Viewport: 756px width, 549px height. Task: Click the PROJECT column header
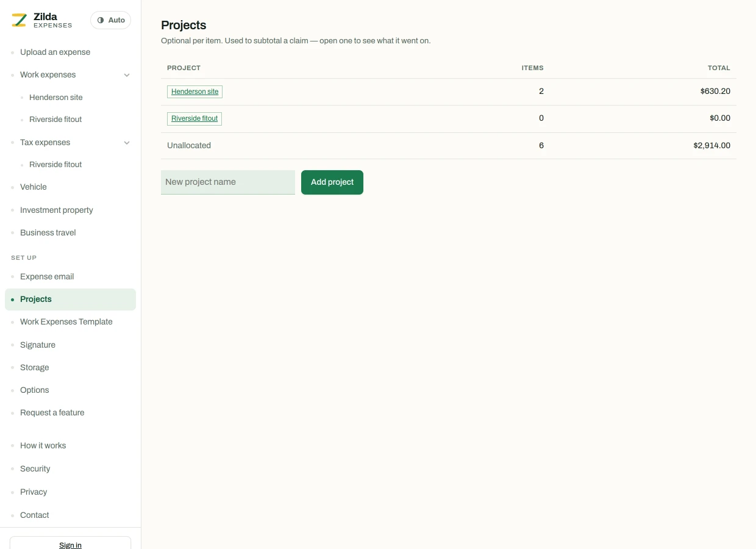coord(184,68)
